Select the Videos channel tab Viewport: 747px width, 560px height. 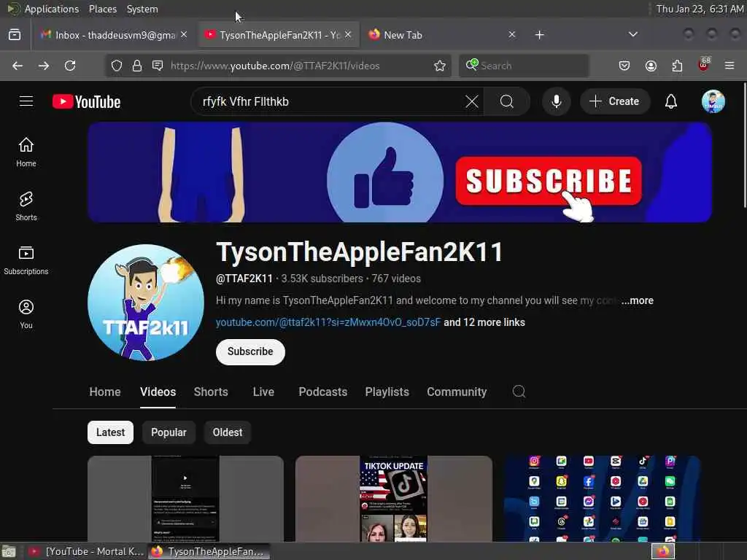pos(158,392)
